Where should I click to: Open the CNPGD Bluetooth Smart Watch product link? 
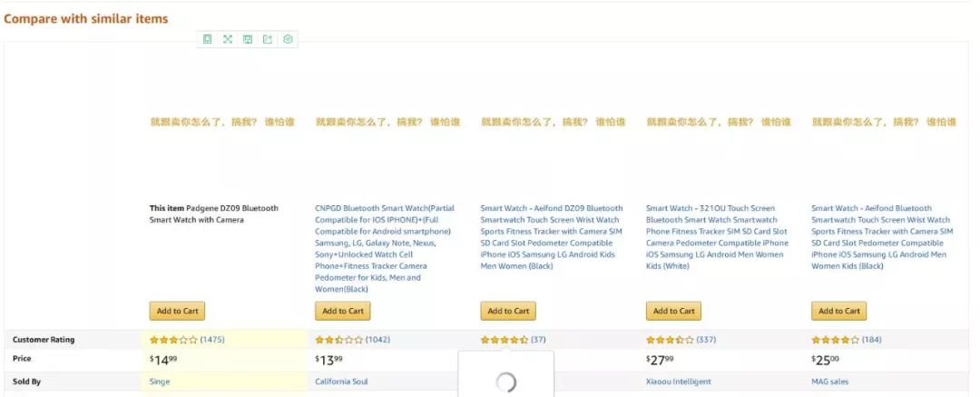coord(385,249)
